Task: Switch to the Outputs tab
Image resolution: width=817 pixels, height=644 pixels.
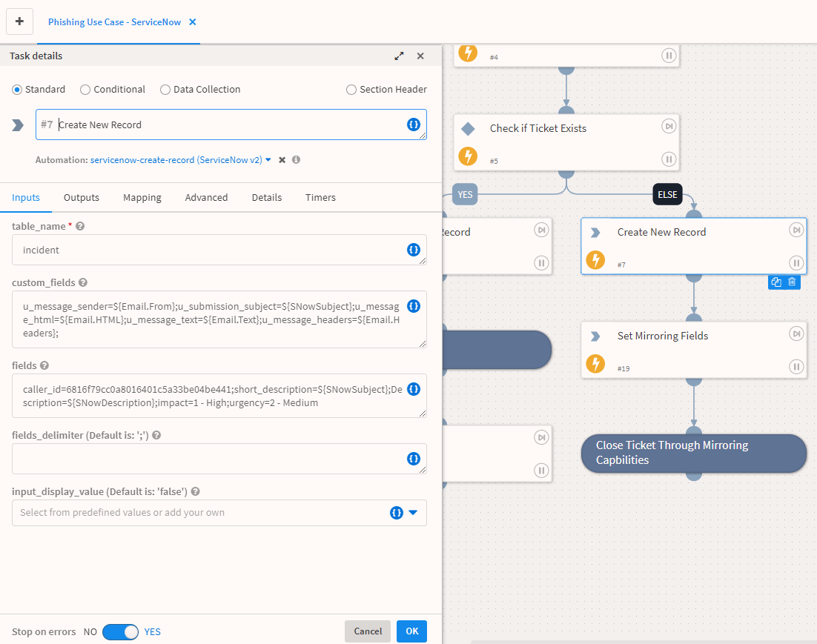Action: coord(82,197)
